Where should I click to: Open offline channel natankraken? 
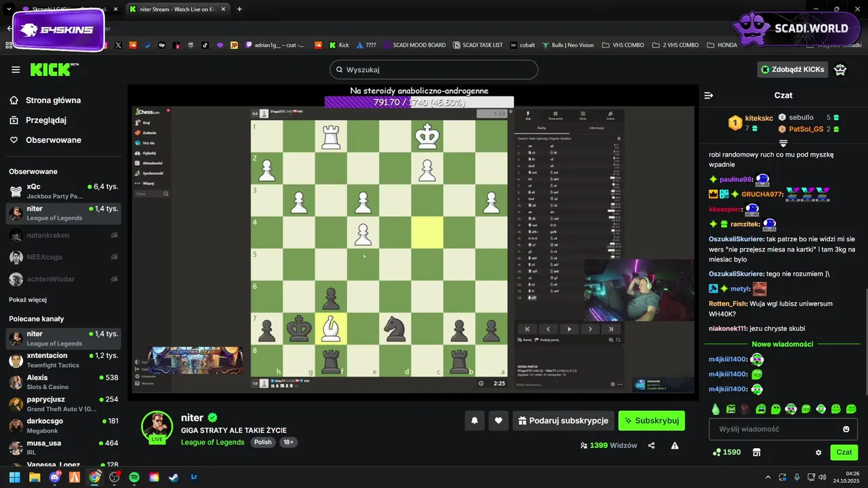click(x=64, y=235)
